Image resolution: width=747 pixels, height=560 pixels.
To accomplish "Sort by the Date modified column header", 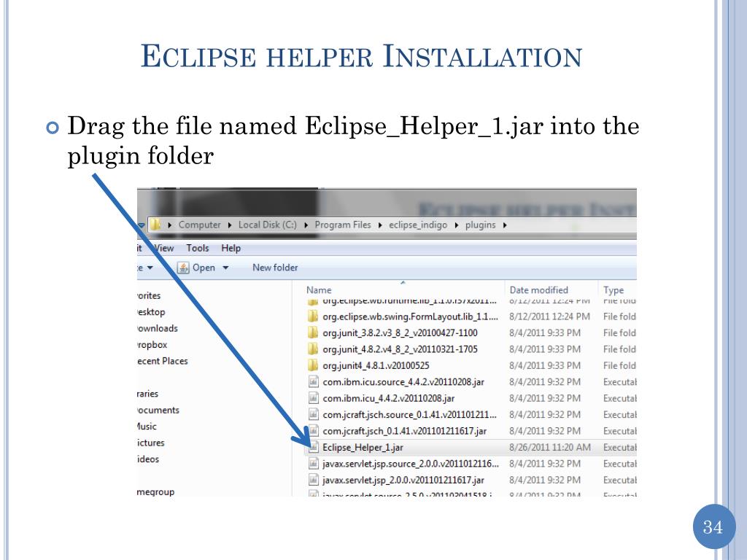I will (539, 290).
